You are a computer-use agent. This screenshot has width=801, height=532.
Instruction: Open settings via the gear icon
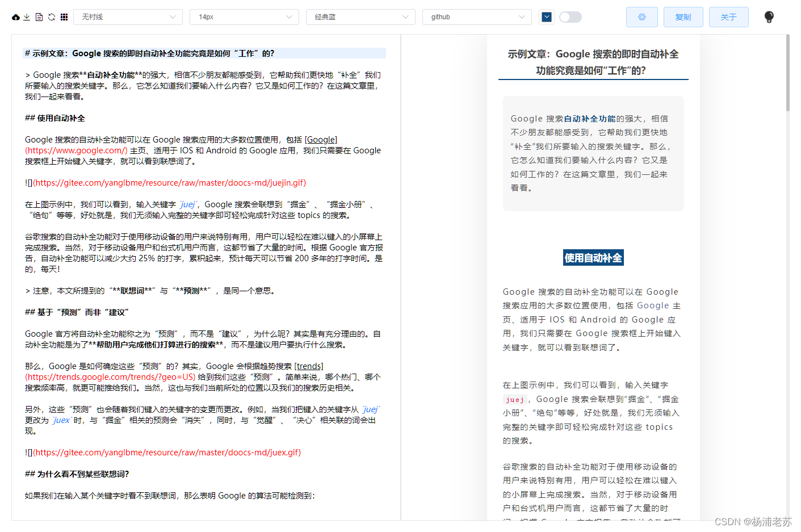tap(641, 17)
